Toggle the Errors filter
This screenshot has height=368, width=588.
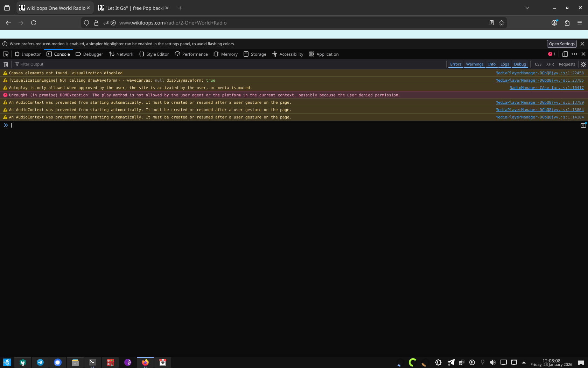click(455, 64)
